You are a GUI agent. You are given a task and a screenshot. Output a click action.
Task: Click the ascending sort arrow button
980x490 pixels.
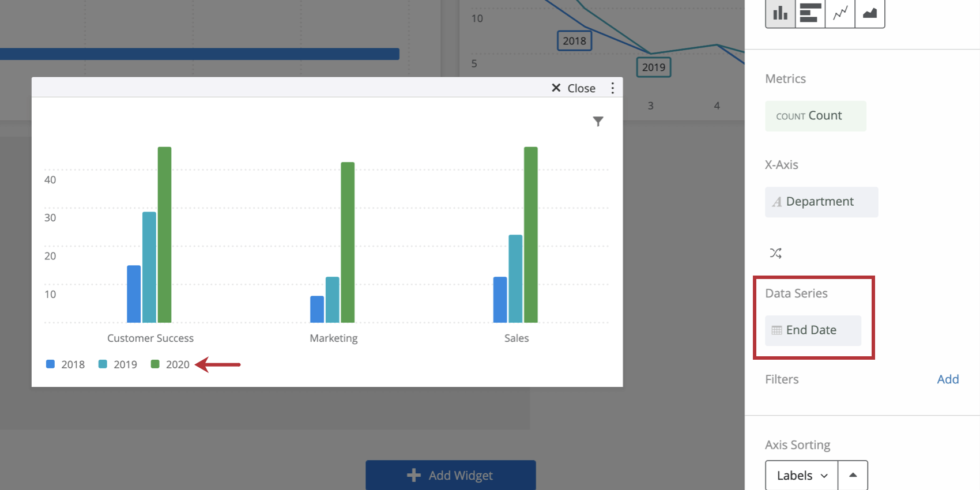[853, 476]
